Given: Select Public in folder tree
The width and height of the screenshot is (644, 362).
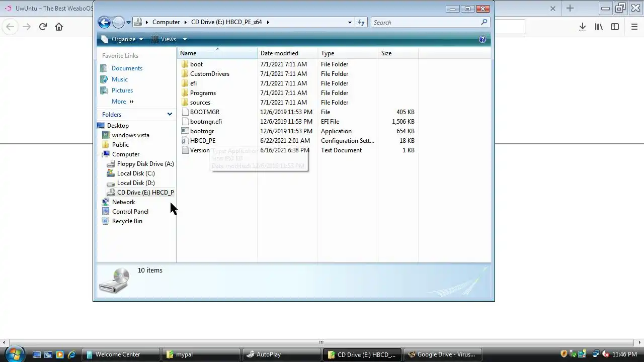Looking at the screenshot, I should (x=120, y=145).
